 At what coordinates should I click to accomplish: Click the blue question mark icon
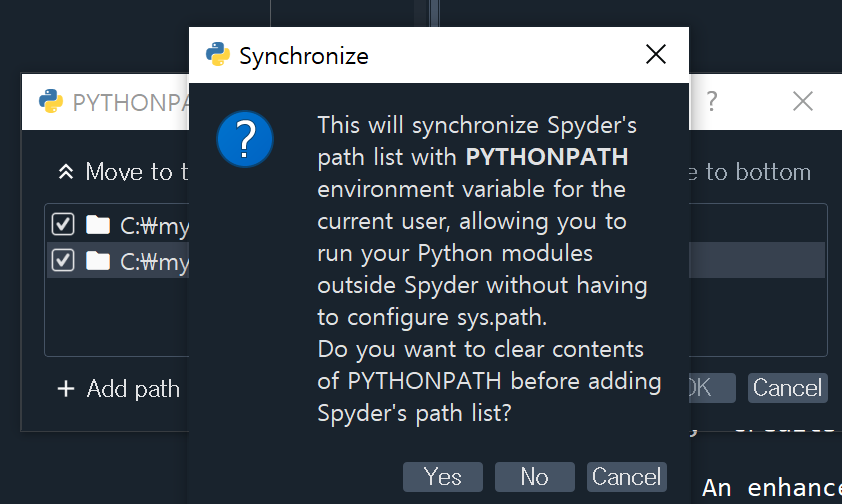(245, 139)
